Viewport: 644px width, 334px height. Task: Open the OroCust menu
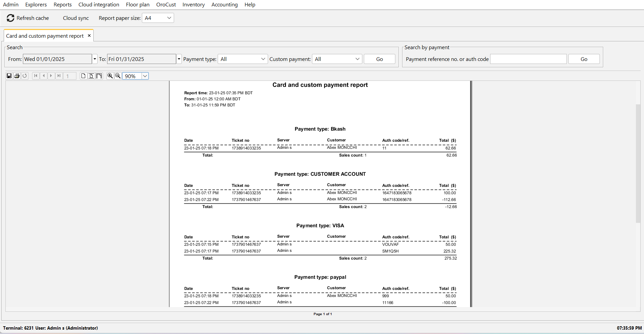pyautogui.click(x=166, y=5)
